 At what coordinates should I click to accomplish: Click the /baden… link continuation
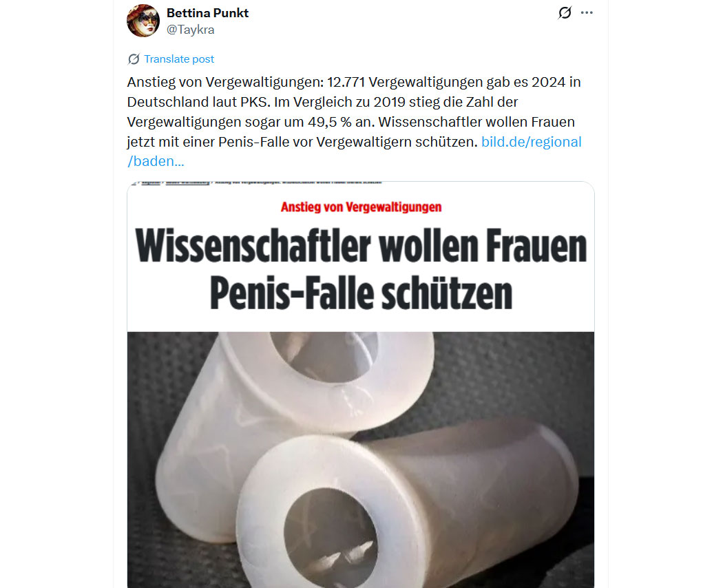pyautogui.click(x=156, y=161)
